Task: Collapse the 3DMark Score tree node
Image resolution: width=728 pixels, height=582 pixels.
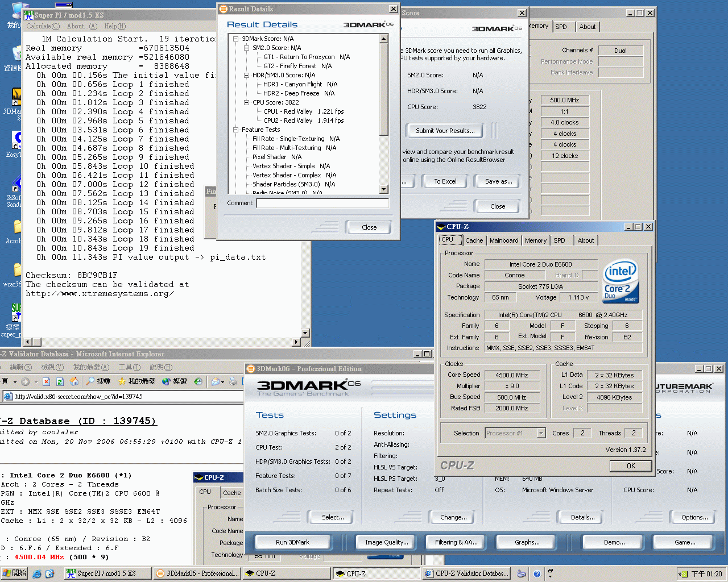Action: pos(236,39)
